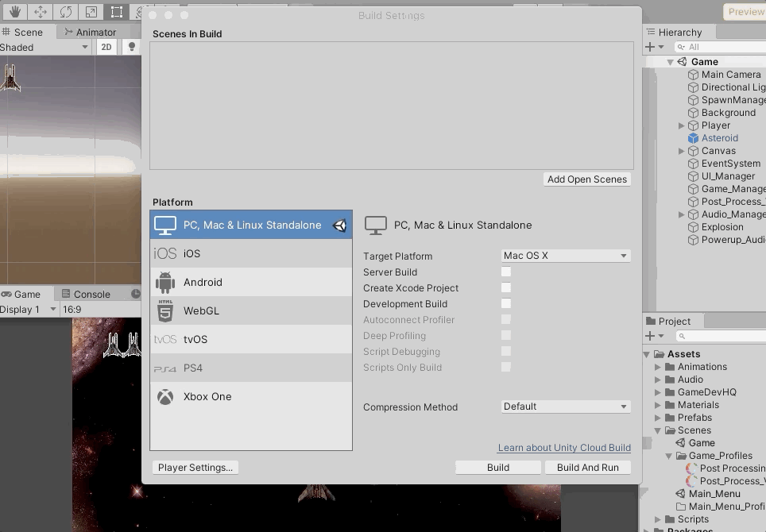Select the Rect Transform tool
Viewport: 766px width, 532px height.
[x=116, y=11]
